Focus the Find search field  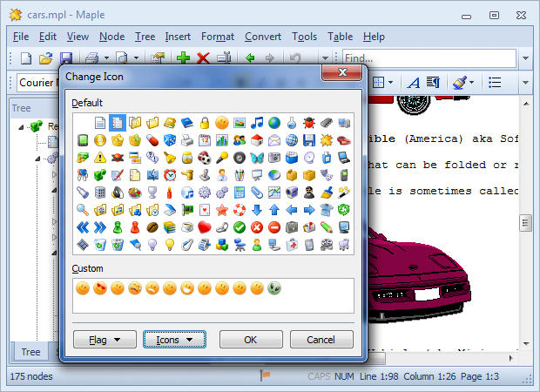point(429,58)
